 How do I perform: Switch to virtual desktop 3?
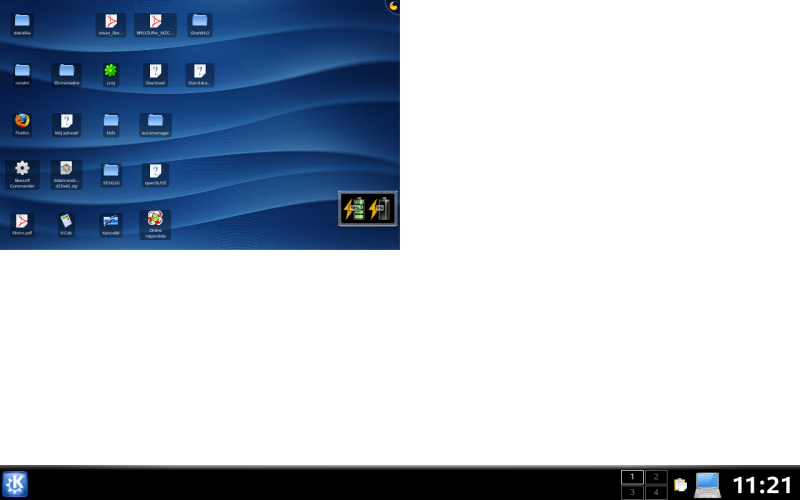coord(632,492)
